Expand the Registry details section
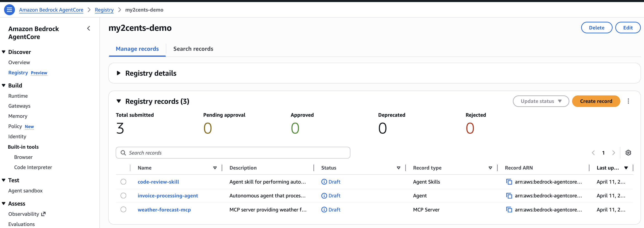644x228 pixels. click(x=119, y=73)
